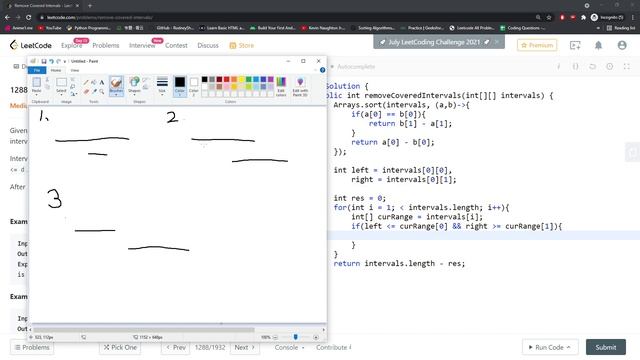Open the Discuss nav item

pyautogui.click(x=208, y=45)
